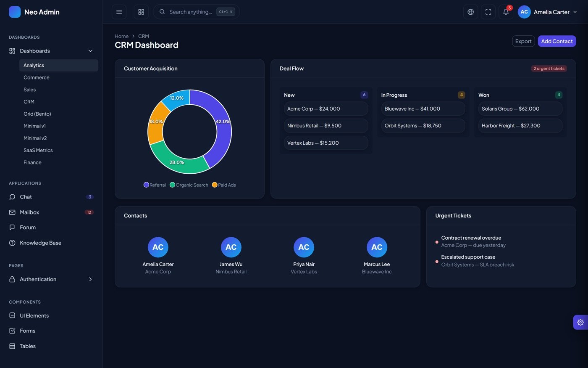This screenshot has width=588, height=368.
Task: Open the Finance dashboard item
Action: coord(58,162)
